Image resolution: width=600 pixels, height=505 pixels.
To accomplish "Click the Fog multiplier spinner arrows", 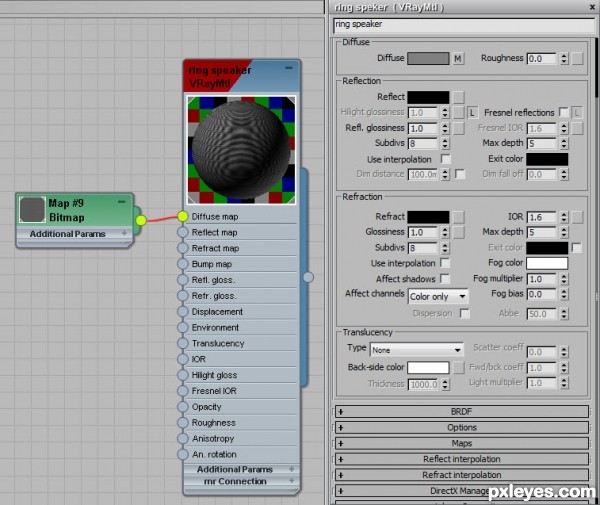I will pyautogui.click(x=564, y=279).
